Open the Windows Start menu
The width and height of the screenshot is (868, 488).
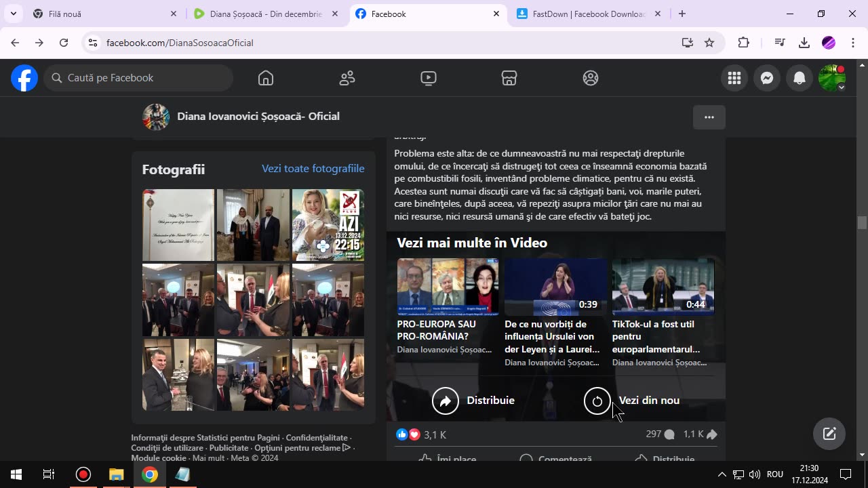tap(16, 474)
